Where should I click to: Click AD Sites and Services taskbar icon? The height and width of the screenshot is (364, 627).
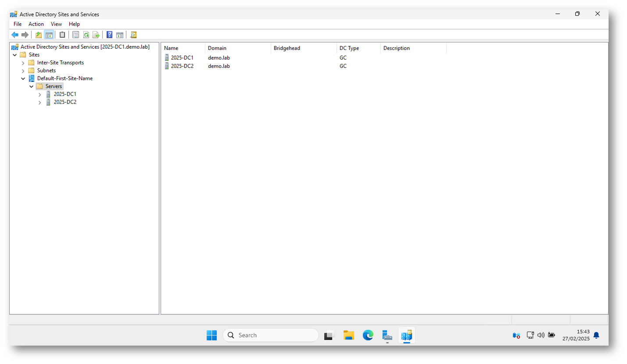pyautogui.click(x=406, y=336)
